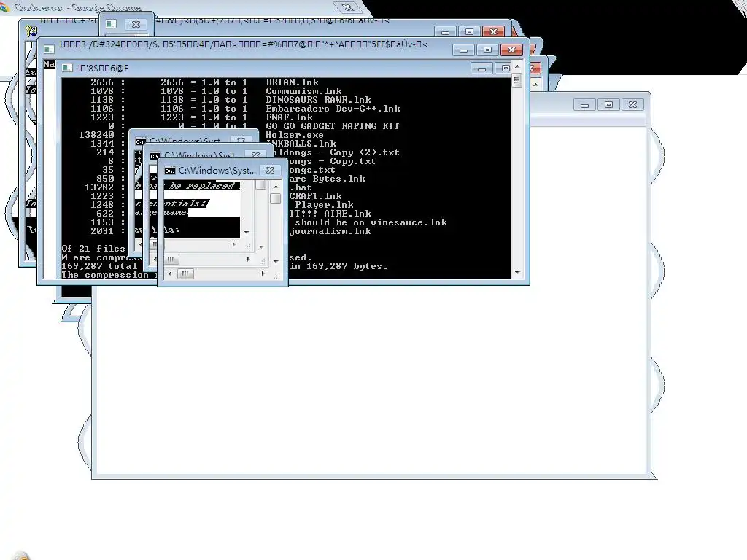Click 'BRIAN.lnk' in the console file list
The width and height of the screenshot is (747, 560).
[x=292, y=82]
